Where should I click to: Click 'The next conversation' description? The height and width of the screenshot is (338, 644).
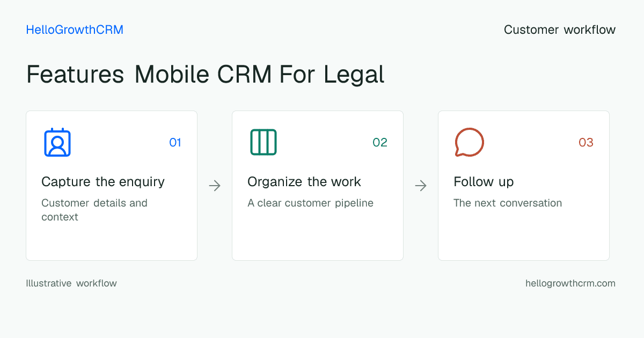pyautogui.click(x=508, y=203)
